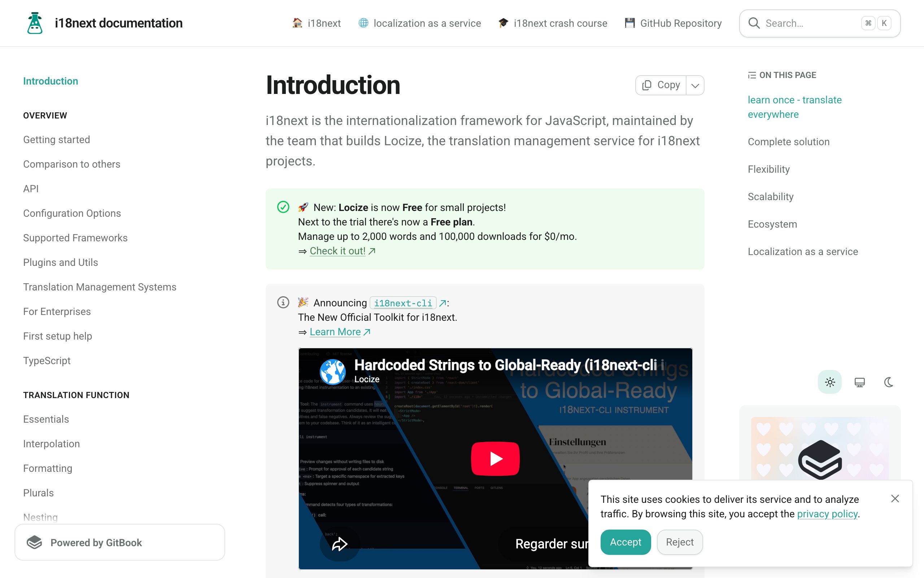Open GitHub Repository header link
924x578 pixels.
[673, 23]
